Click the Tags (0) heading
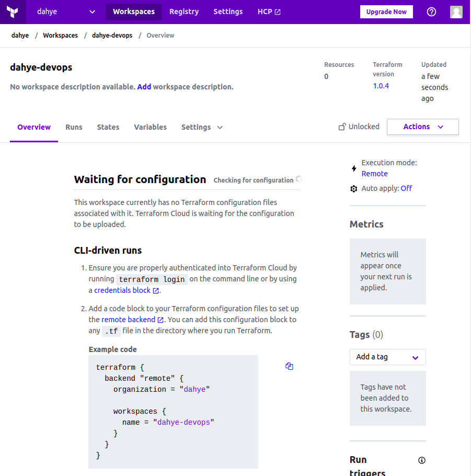Viewport: 471px width, 476px height. point(366,335)
